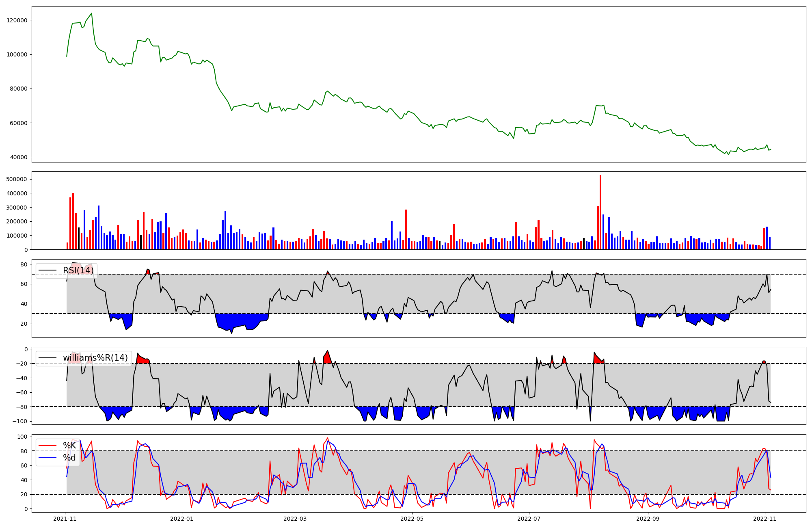Click the 2022-05 x-axis date label
Viewport: 812px width, 528px height.
[x=412, y=519]
